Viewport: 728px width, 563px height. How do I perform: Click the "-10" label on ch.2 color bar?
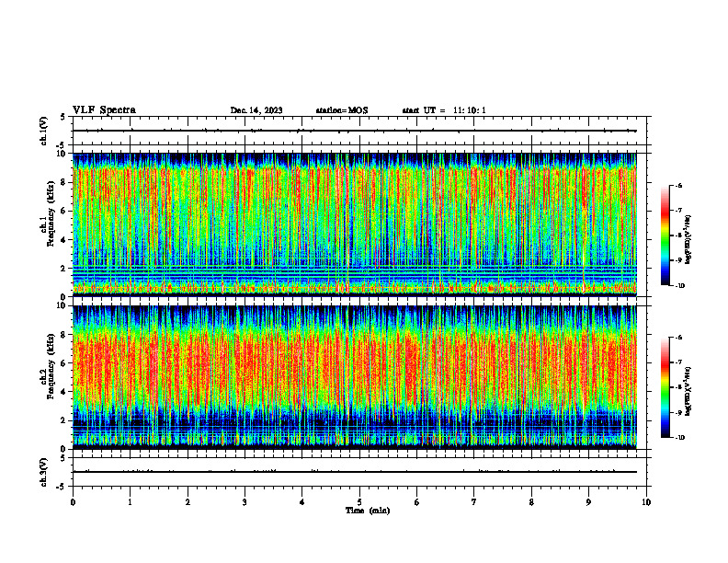point(679,438)
